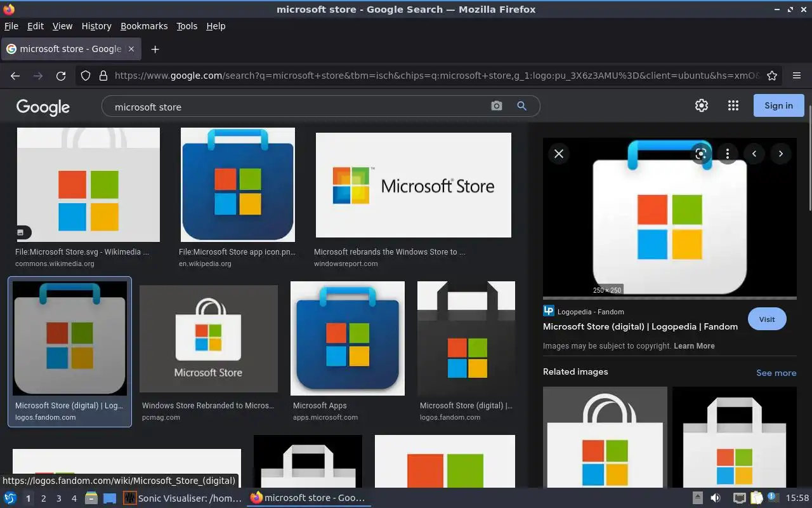Open first related image with white bag
Screen dimensions: 812x508
(x=605, y=437)
